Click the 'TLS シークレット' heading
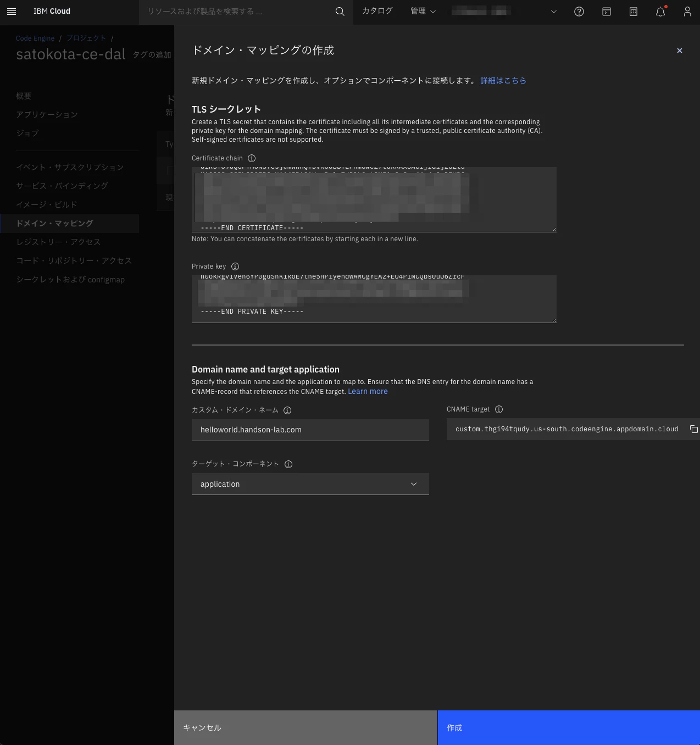Image resolution: width=700 pixels, height=745 pixels. [x=226, y=109]
